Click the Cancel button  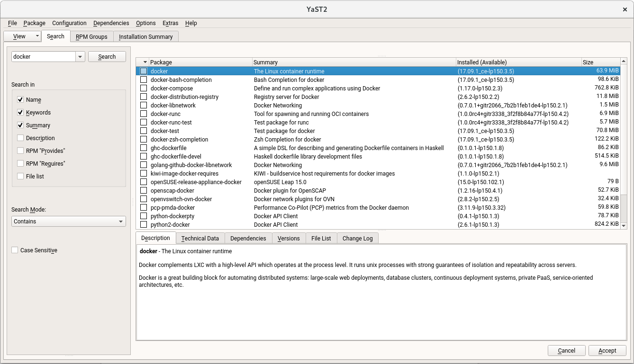pyautogui.click(x=566, y=350)
